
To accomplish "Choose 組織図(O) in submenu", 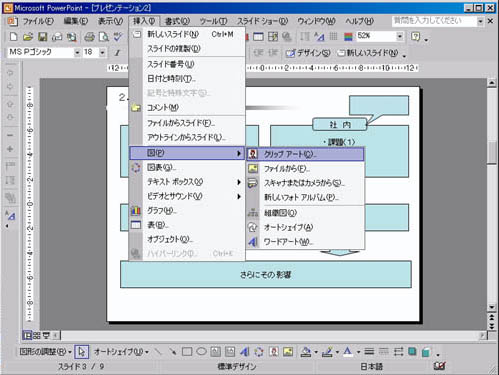I will point(305,213).
